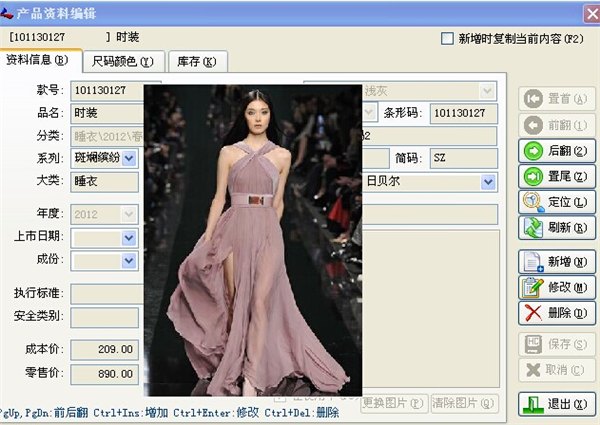
Task: Click the shortcut hint Ctrl+Del:删除
Action: 302,413
